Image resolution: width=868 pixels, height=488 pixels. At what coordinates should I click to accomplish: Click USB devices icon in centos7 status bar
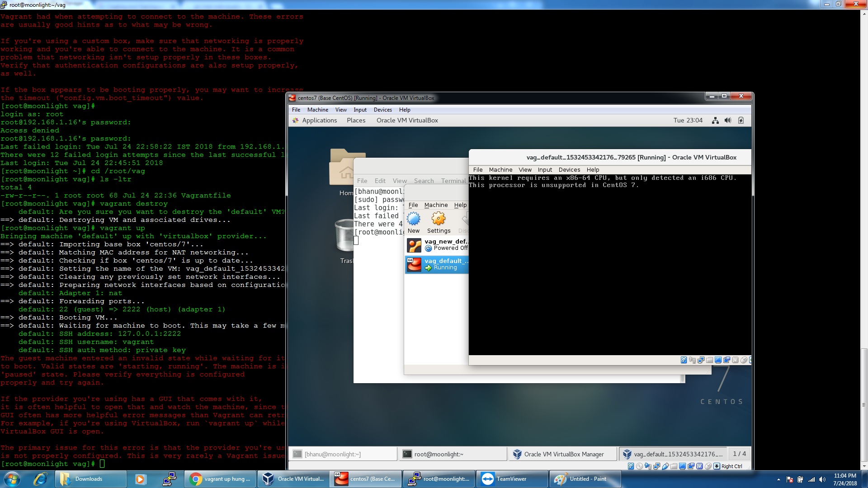click(665, 466)
